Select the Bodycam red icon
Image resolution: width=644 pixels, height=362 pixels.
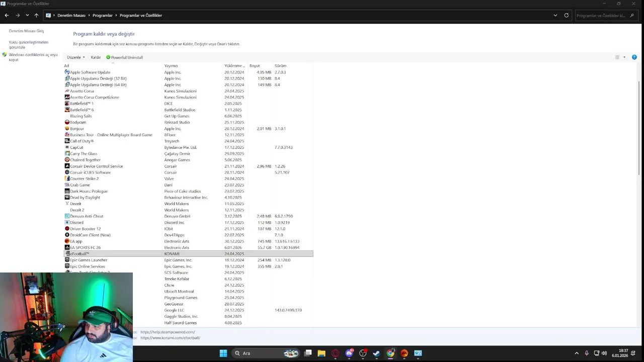pyautogui.click(x=67, y=122)
